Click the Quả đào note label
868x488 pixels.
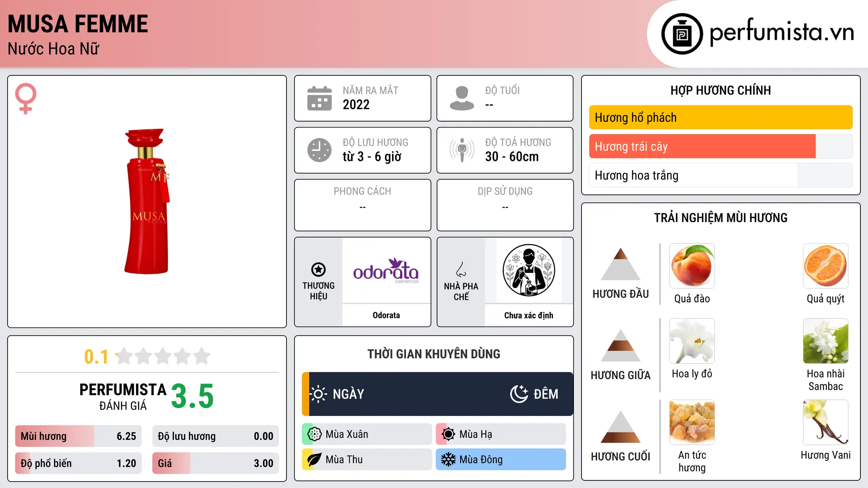click(692, 299)
